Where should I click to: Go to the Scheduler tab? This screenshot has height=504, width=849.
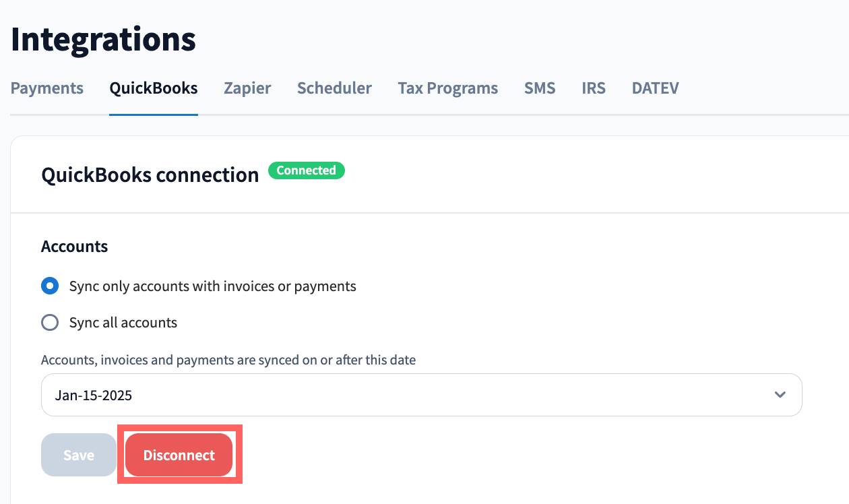click(334, 88)
